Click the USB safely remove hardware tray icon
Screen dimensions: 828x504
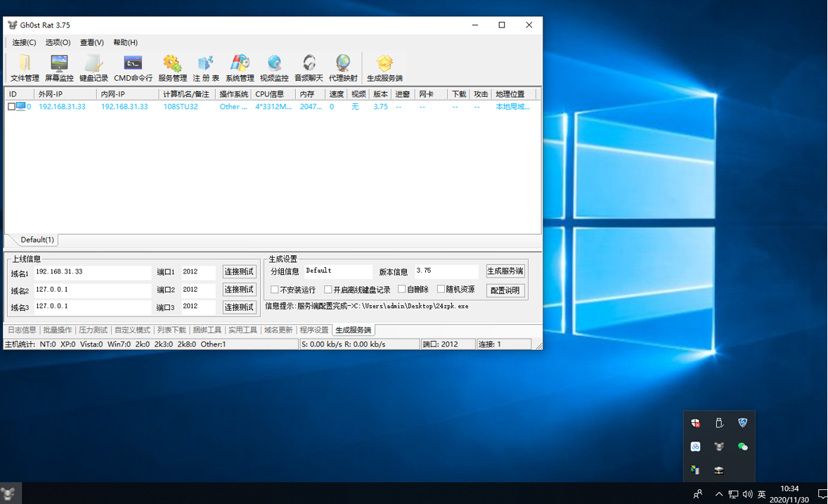[x=718, y=422]
